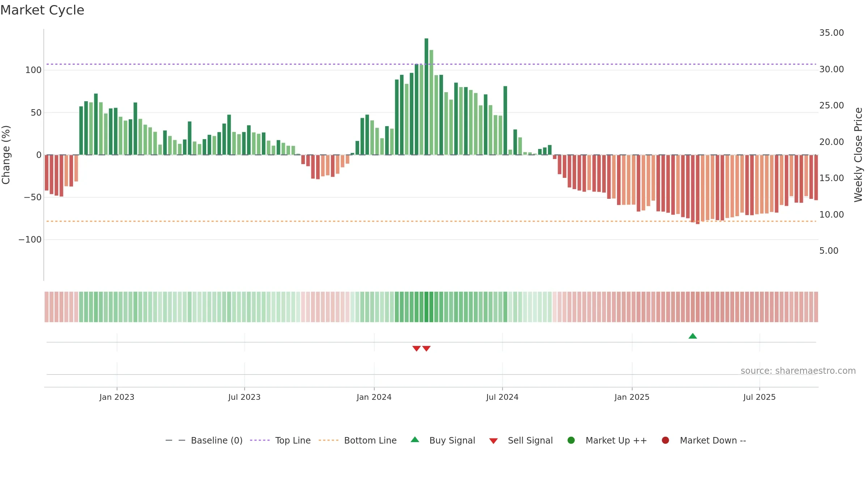Click the green Buy Signal triangle on chart
This screenshot has height=488, width=868.
(x=693, y=336)
